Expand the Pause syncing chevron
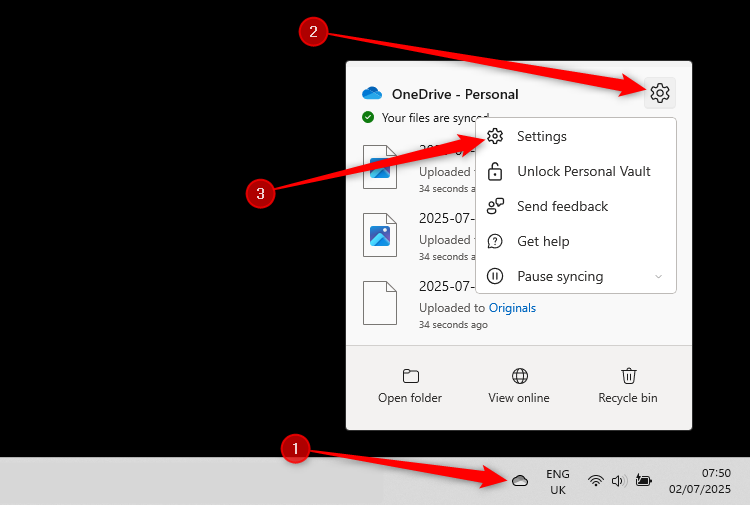Screen dimensions: 750x505 point(658,277)
